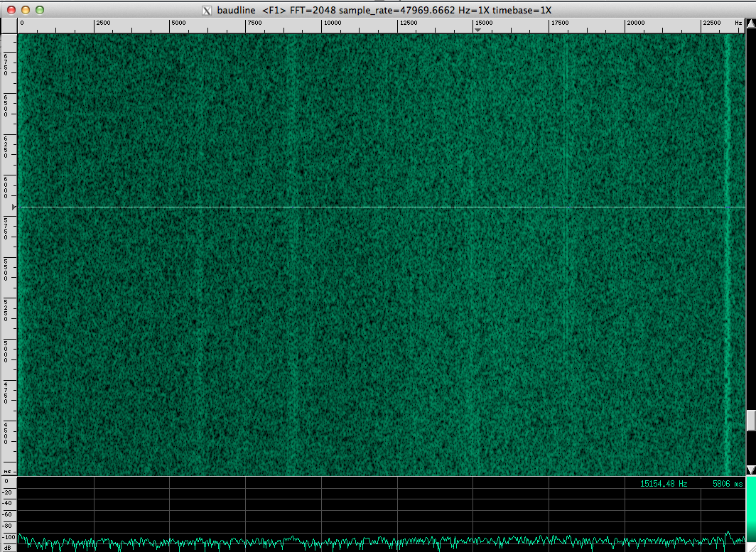Click the Hz unit label on ruler
Viewport: 756px width, 552px height.
click(739, 23)
